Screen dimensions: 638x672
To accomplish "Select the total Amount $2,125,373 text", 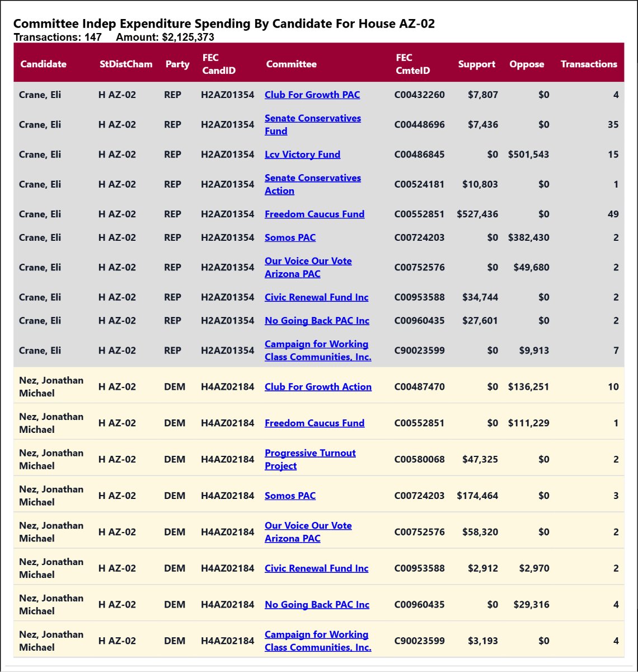I will click(165, 37).
